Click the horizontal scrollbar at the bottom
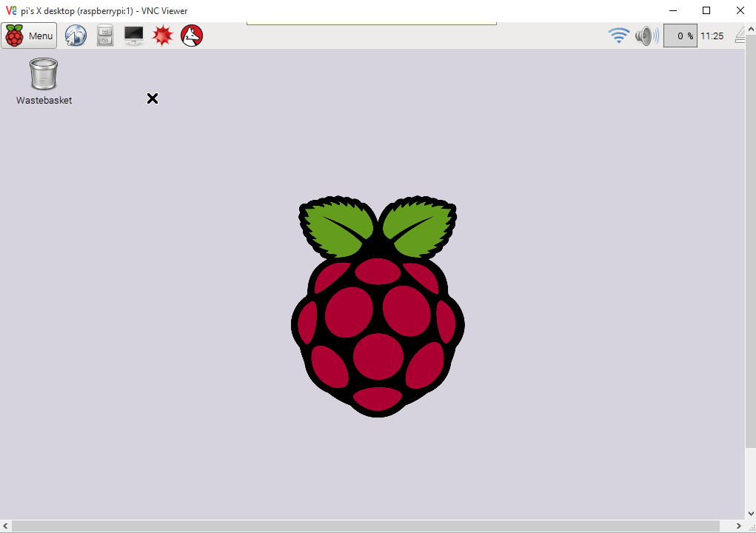Image resolution: width=756 pixels, height=533 pixels. (370, 527)
